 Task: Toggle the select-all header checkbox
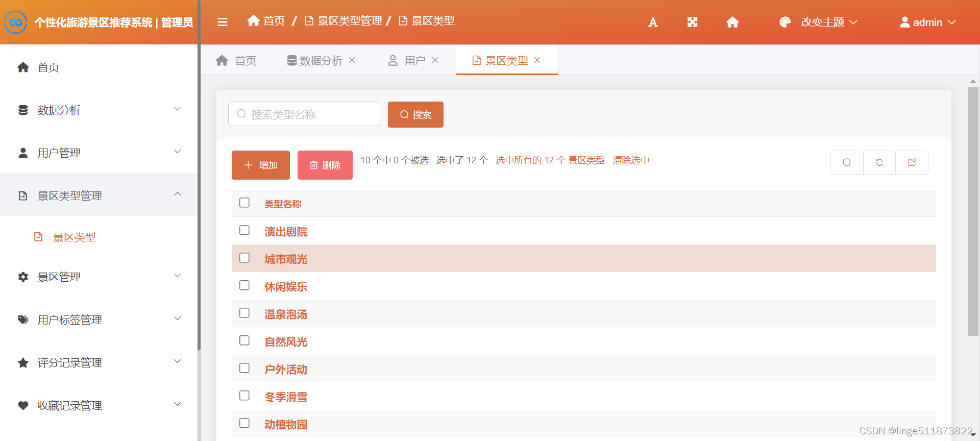tap(244, 203)
